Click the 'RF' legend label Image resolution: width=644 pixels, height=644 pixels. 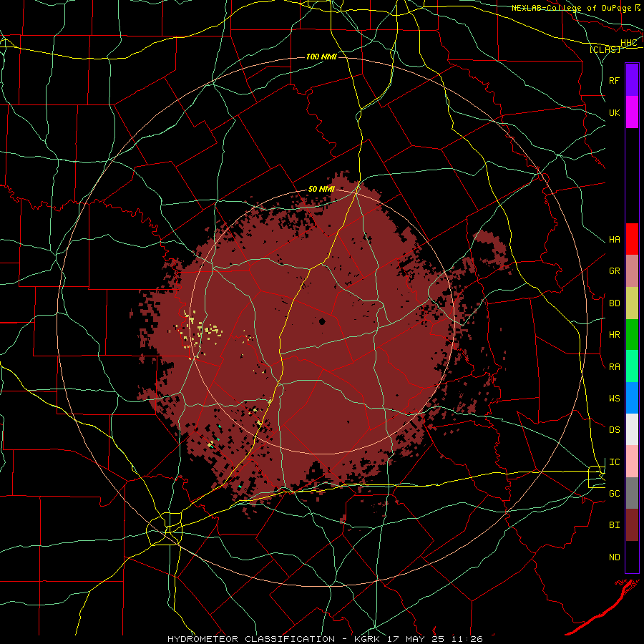[614, 80]
